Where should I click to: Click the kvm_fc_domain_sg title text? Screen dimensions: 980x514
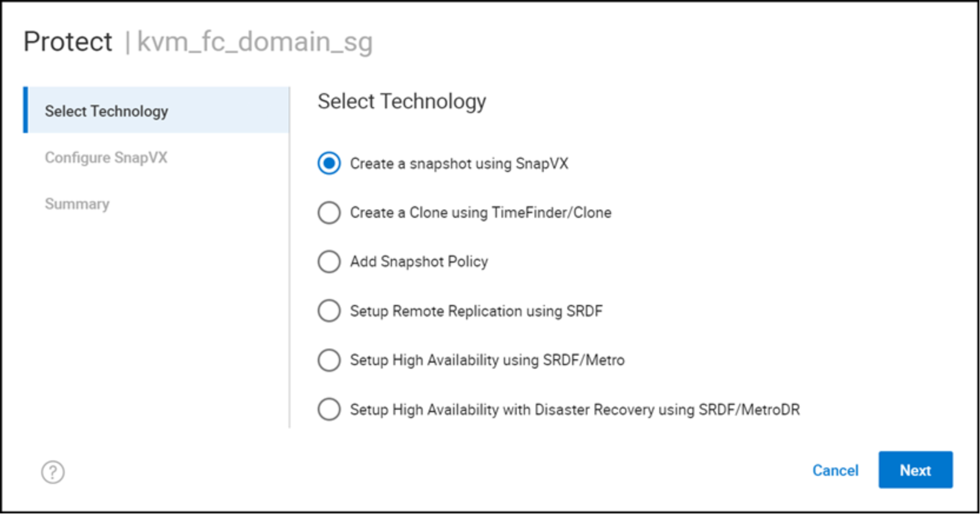(255, 42)
